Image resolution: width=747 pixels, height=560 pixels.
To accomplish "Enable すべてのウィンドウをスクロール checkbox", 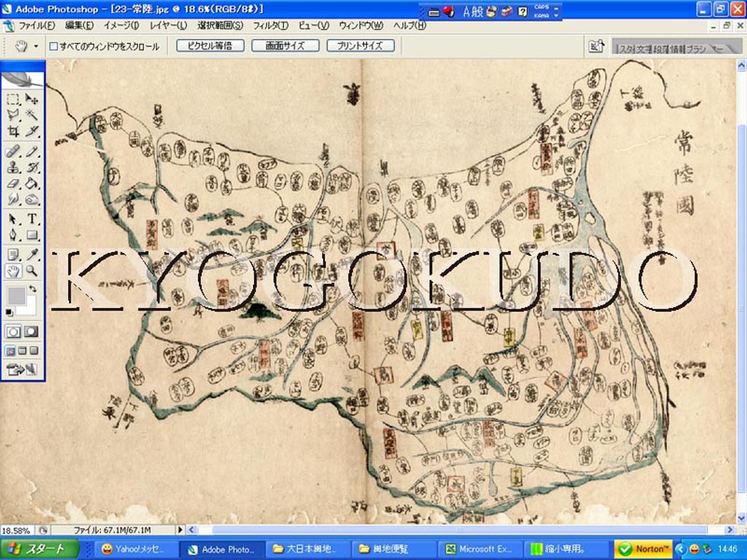I will point(53,46).
